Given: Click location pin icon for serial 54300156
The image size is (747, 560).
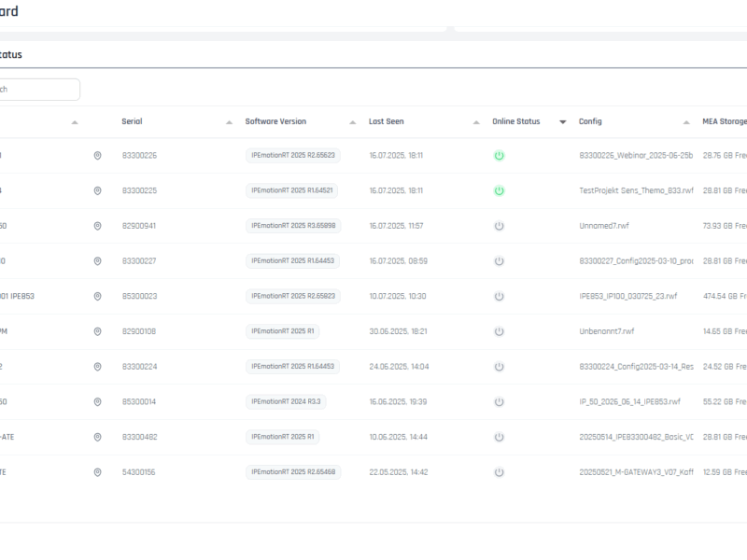Looking at the screenshot, I should [x=97, y=472].
